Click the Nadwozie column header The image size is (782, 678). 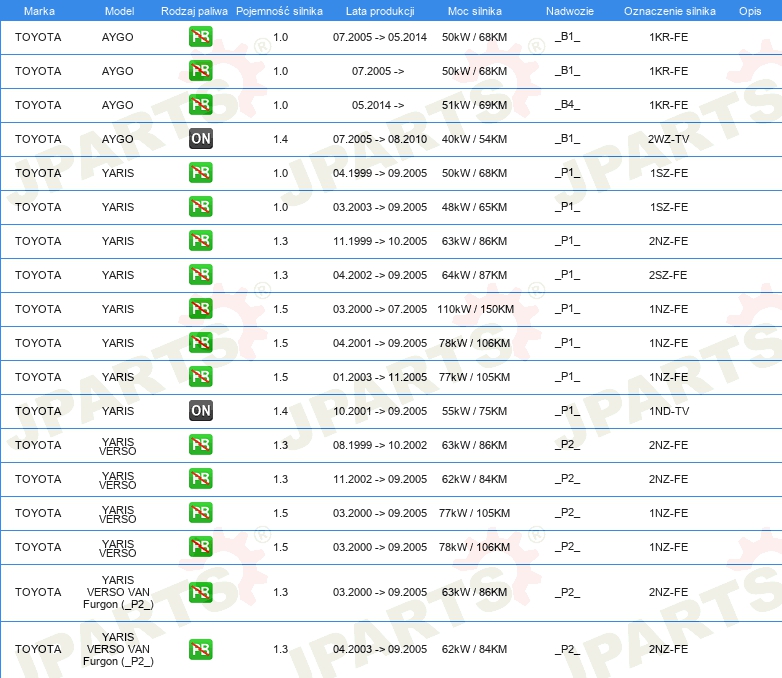[x=568, y=10]
